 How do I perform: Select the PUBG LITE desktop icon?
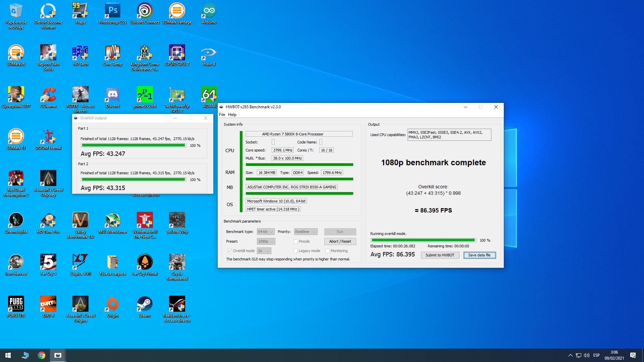(x=16, y=307)
